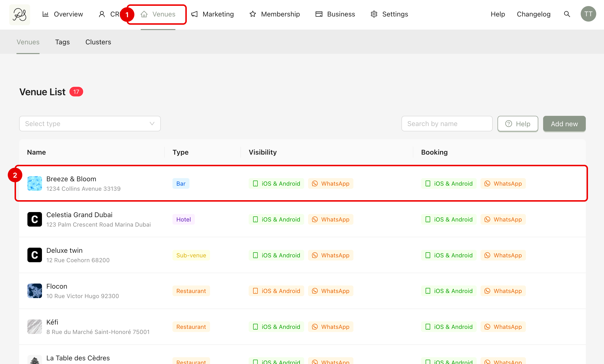Screen dimensions: 604x364
Task: Click the Flocon snowflake venue thumbnail
Action: pyautogui.click(x=34, y=291)
